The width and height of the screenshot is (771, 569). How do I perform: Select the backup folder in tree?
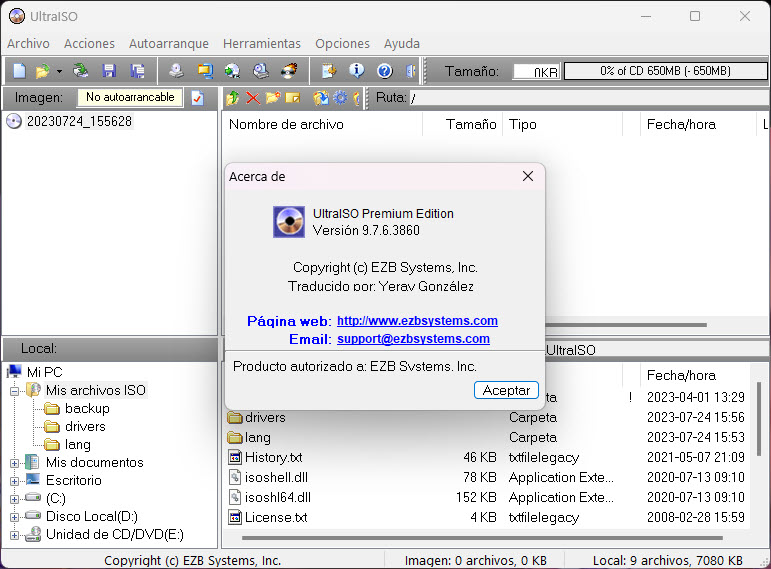point(87,409)
